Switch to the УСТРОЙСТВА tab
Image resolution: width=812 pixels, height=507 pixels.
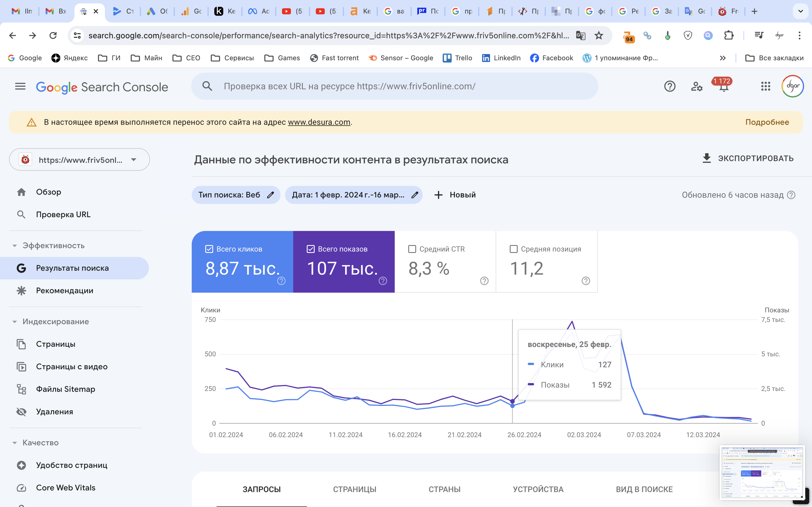[x=538, y=489]
